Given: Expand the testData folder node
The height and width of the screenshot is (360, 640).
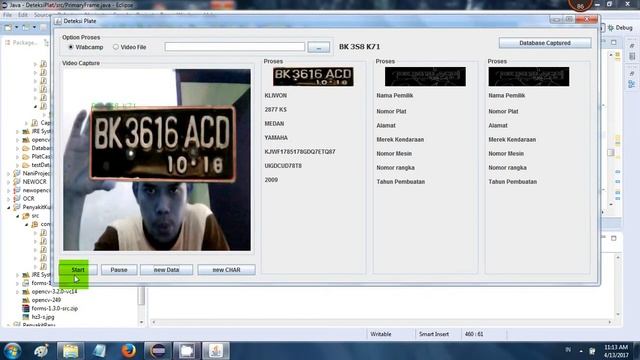Looking at the screenshot, I should (x=18, y=165).
